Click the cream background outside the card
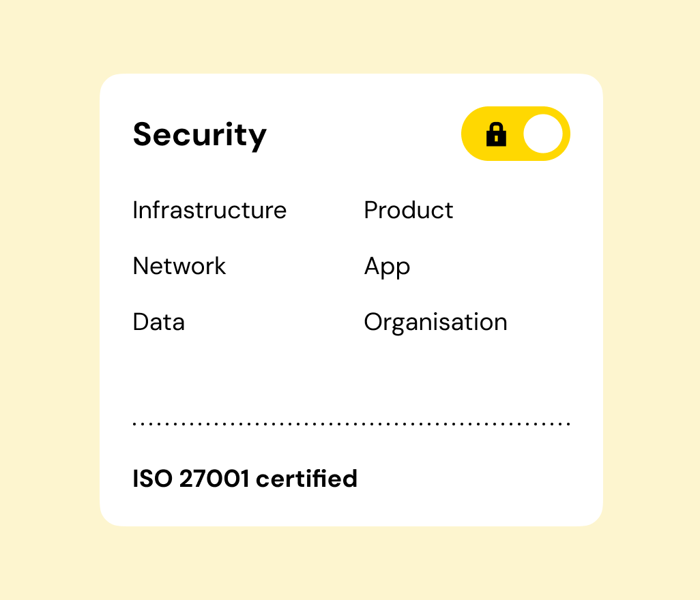The height and width of the screenshot is (600, 700). tap(48, 300)
